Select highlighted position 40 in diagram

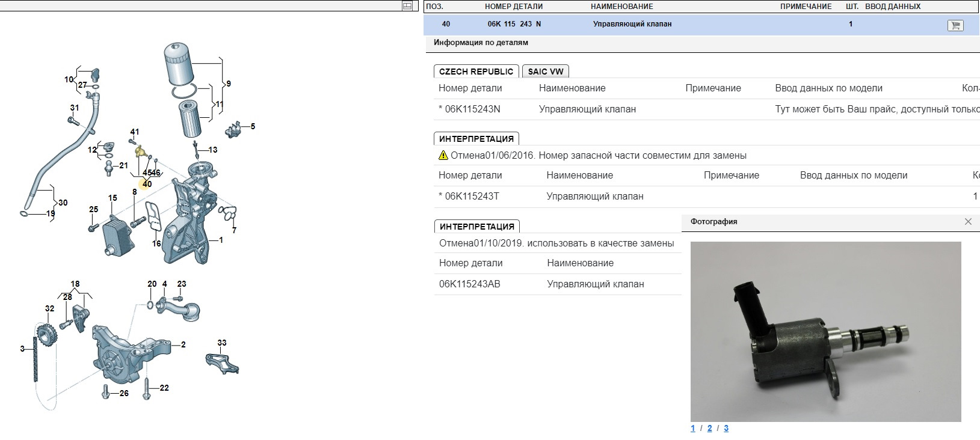tap(147, 184)
